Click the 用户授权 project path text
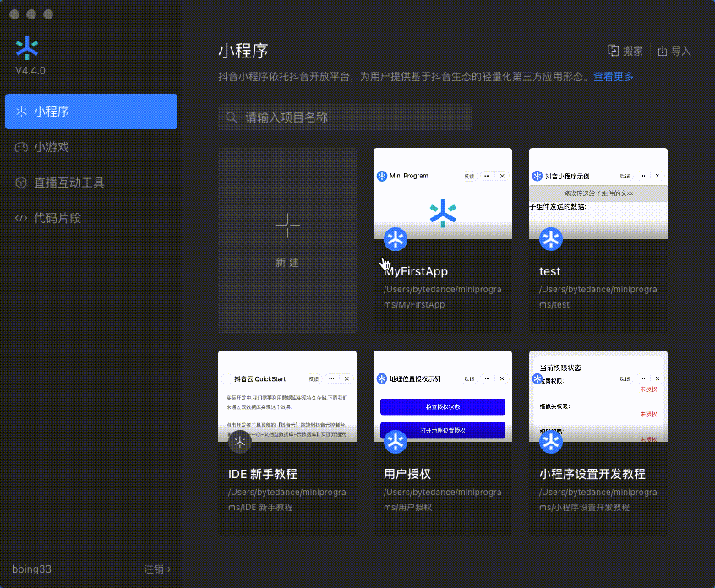 point(443,500)
